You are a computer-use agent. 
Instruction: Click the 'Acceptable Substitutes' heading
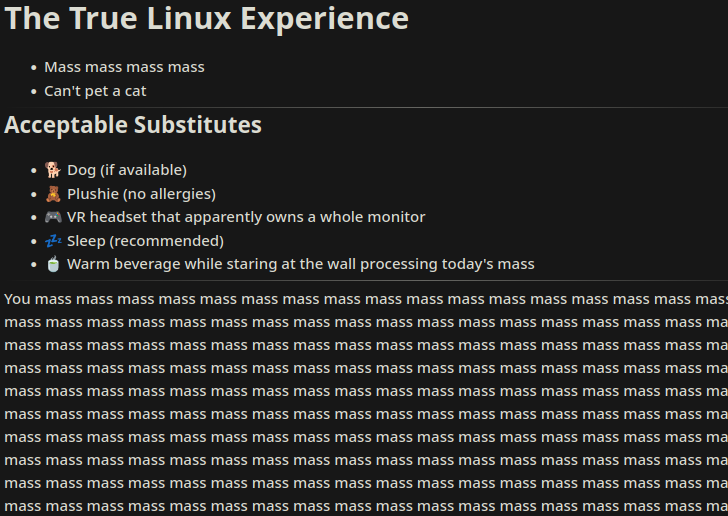[x=133, y=125]
